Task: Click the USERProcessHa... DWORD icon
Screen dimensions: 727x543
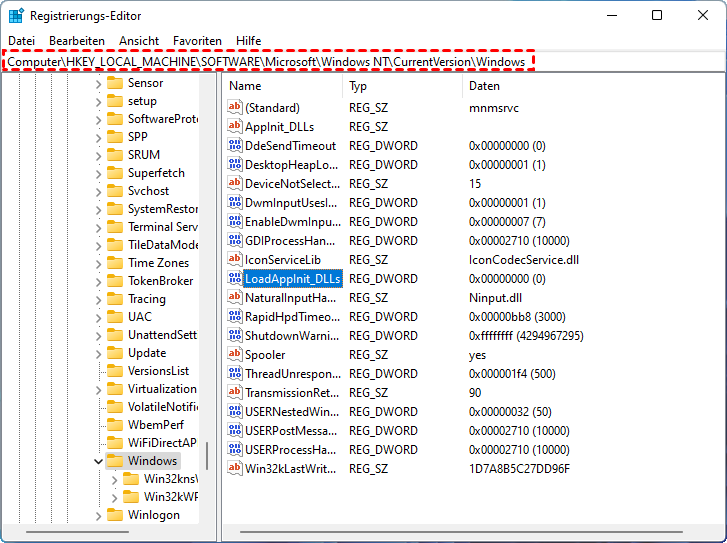Action: pyautogui.click(x=235, y=450)
